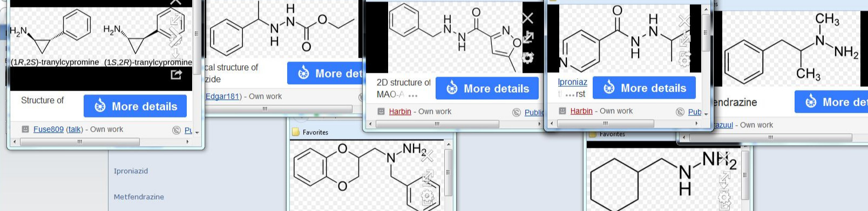Open the Fuse809 author link
868x211 pixels.
point(49,130)
